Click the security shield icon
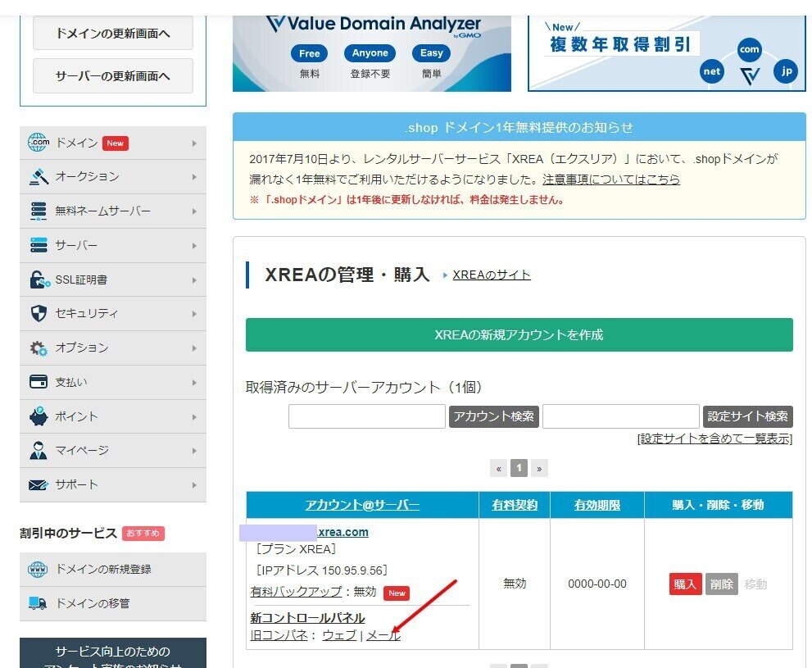The image size is (812, 668). tap(39, 313)
